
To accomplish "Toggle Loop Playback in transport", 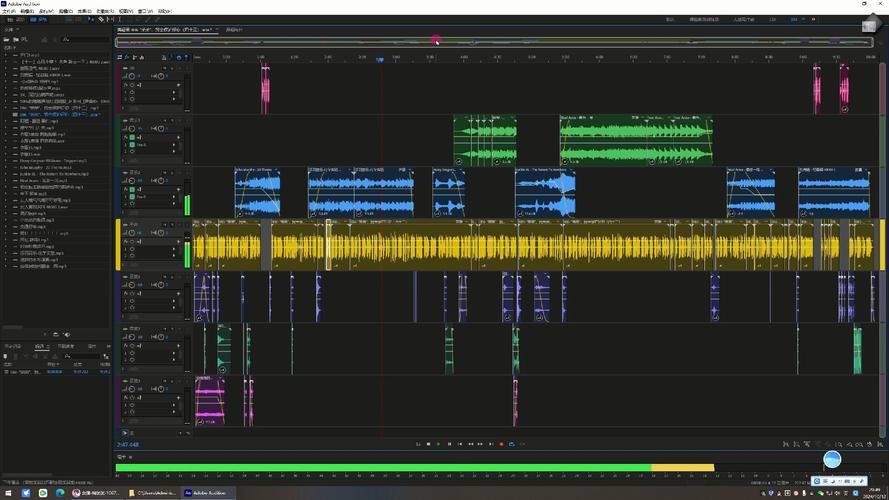I will pyautogui.click(x=511, y=444).
